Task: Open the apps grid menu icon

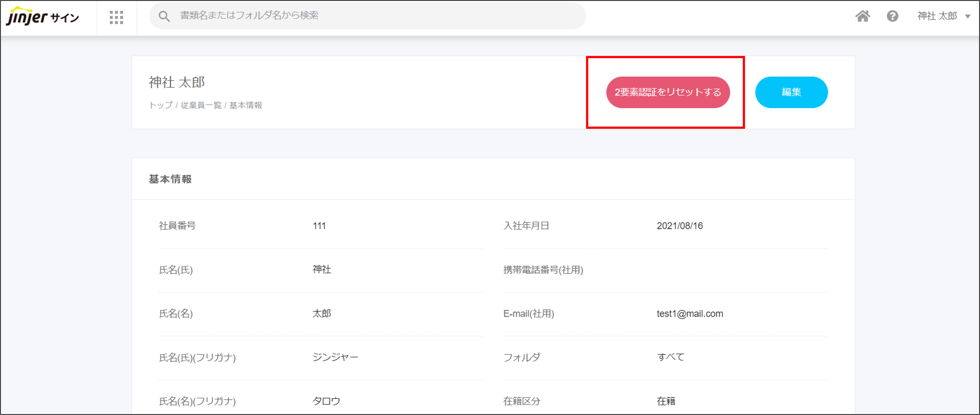Action: pyautogui.click(x=116, y=17)
